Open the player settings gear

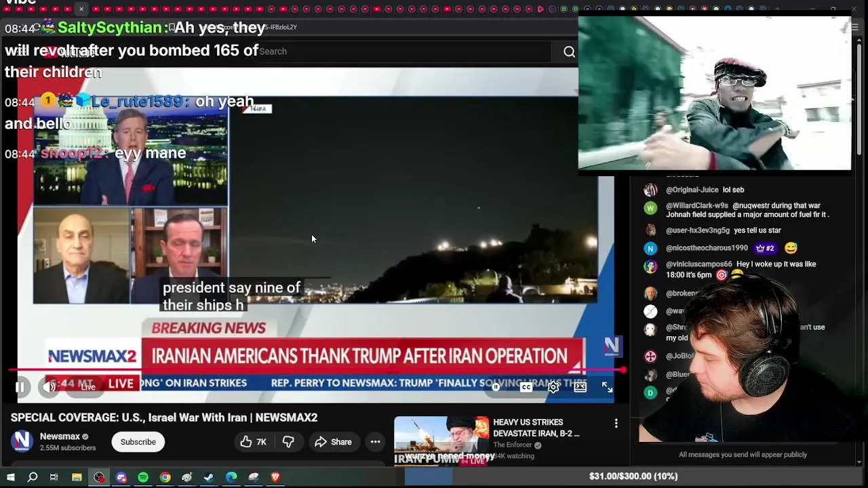(553, 387)
